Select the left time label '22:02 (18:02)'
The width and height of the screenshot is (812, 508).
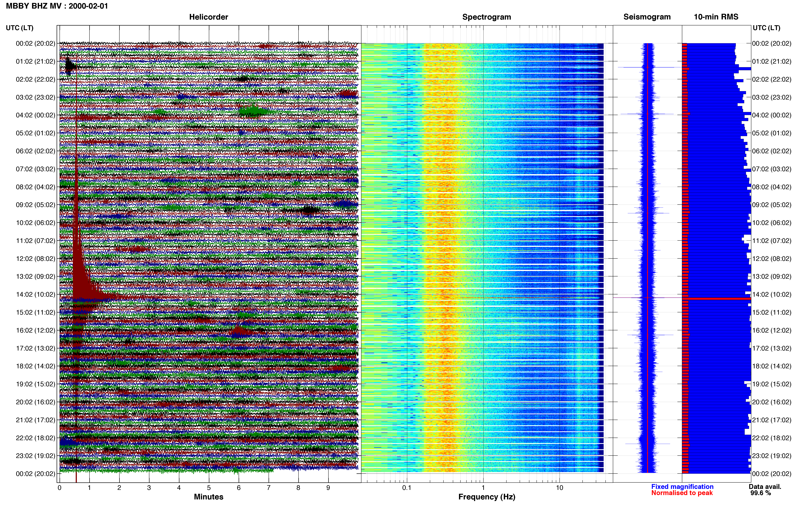pos(36,438)
